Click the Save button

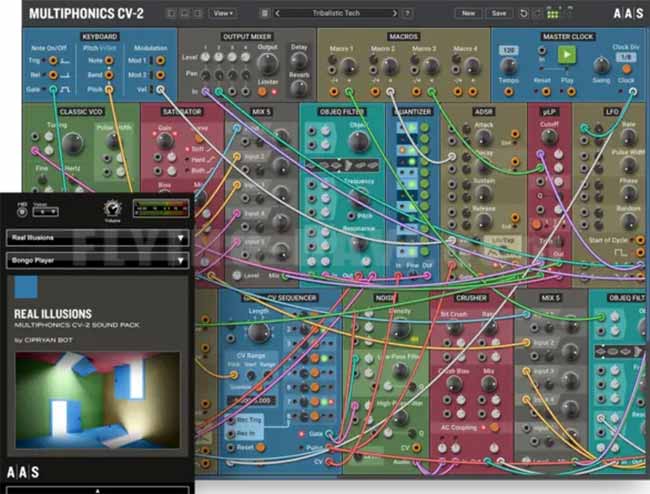click(499, 13)
